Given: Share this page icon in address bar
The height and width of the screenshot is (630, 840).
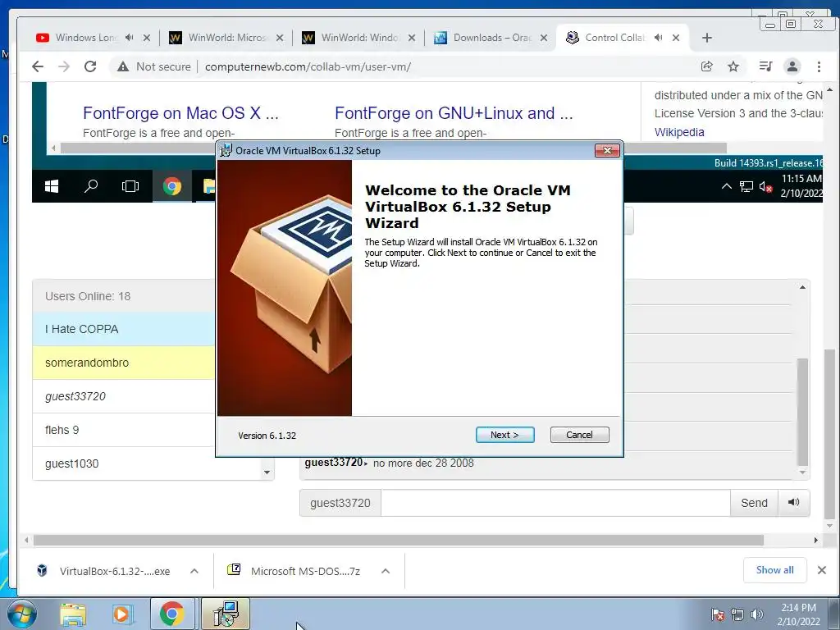Looking at the screenshot, I should tap(706, 66).
